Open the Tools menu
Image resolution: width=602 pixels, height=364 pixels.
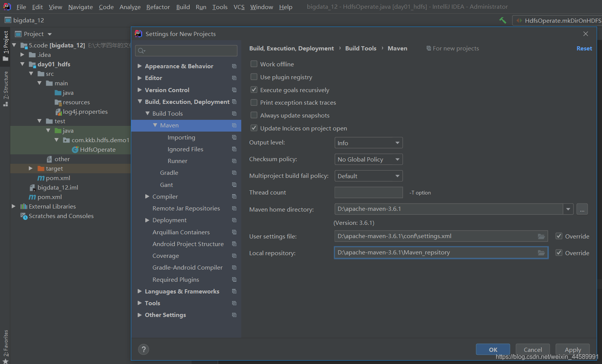pos(220,7)
